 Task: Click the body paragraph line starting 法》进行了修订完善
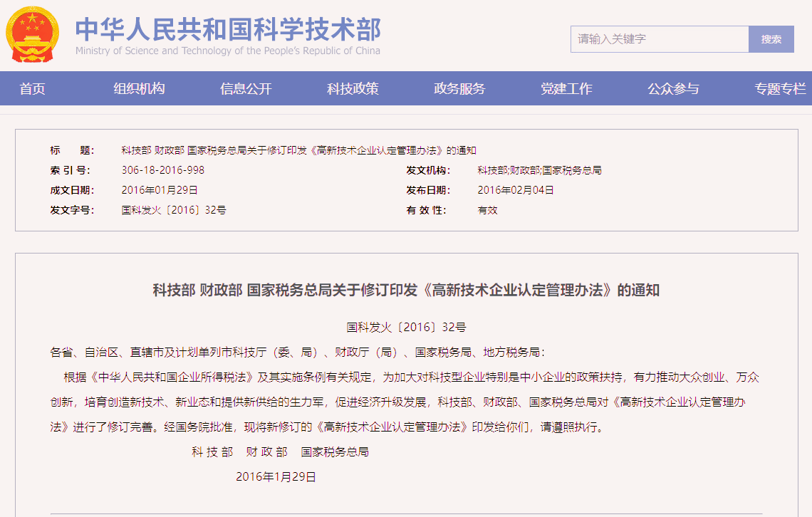pyautogui.click(x=327, y=427)
